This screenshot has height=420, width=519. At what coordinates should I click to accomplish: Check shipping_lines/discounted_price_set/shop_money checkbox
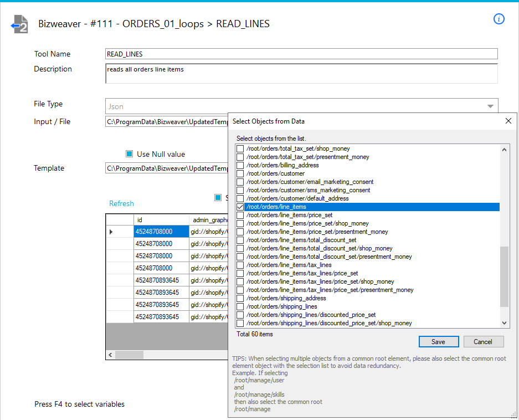[x=240, y=323]
